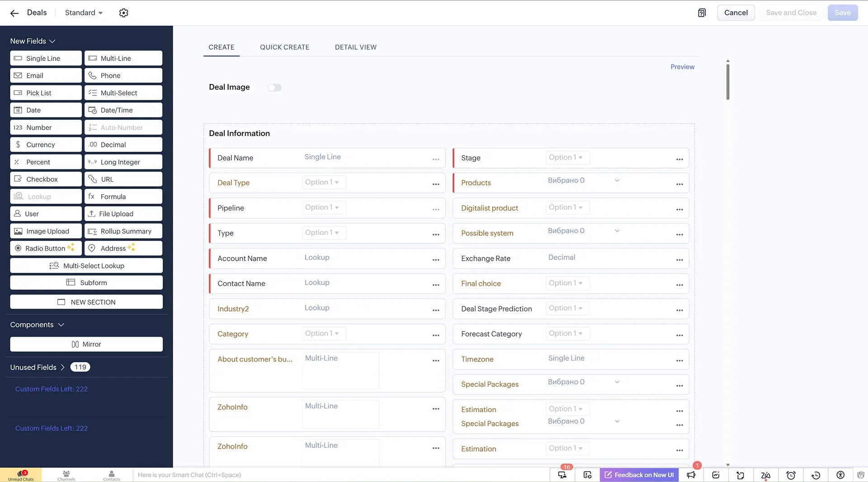
Task: Open the alarm clock reminders icon
Action: point(791,475)
